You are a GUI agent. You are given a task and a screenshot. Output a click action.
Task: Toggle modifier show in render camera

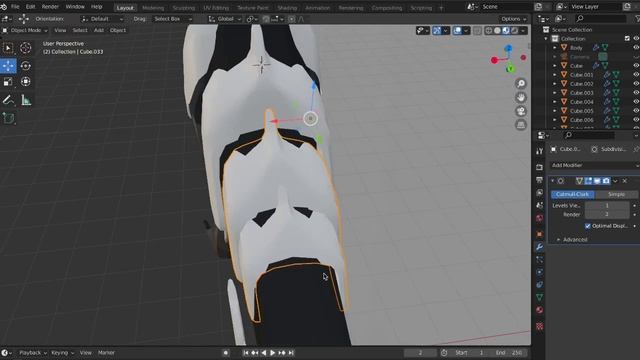pos(606,181)
